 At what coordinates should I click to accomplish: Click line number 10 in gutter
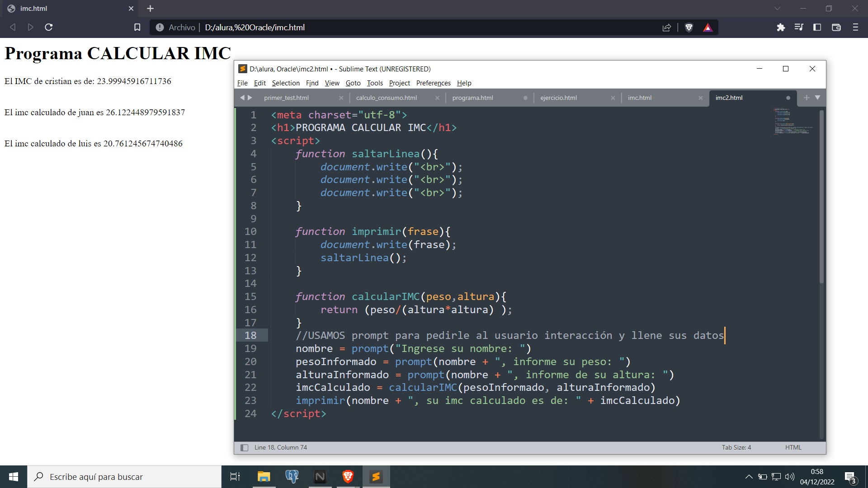pos(250,232)
